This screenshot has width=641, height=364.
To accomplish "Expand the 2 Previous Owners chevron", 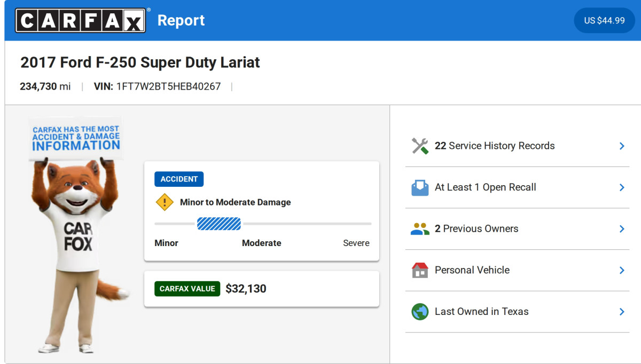I will point(622,229).
